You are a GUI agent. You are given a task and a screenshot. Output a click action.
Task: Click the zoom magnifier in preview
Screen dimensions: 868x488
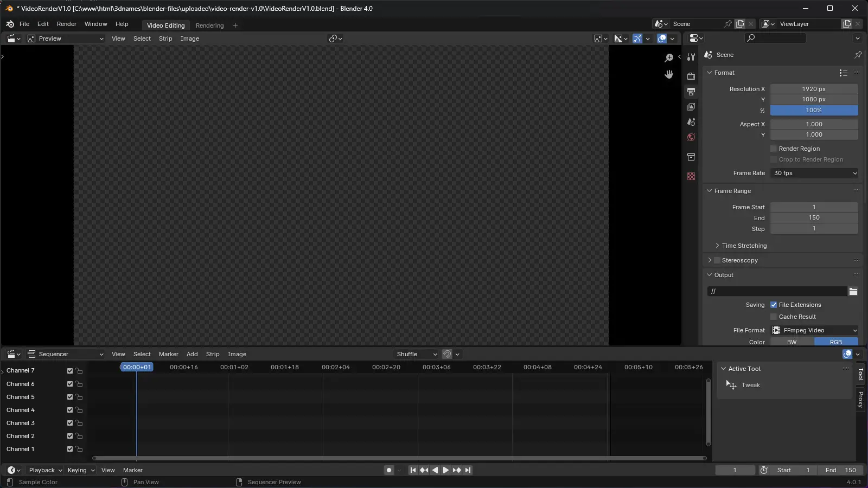[669, 58]
